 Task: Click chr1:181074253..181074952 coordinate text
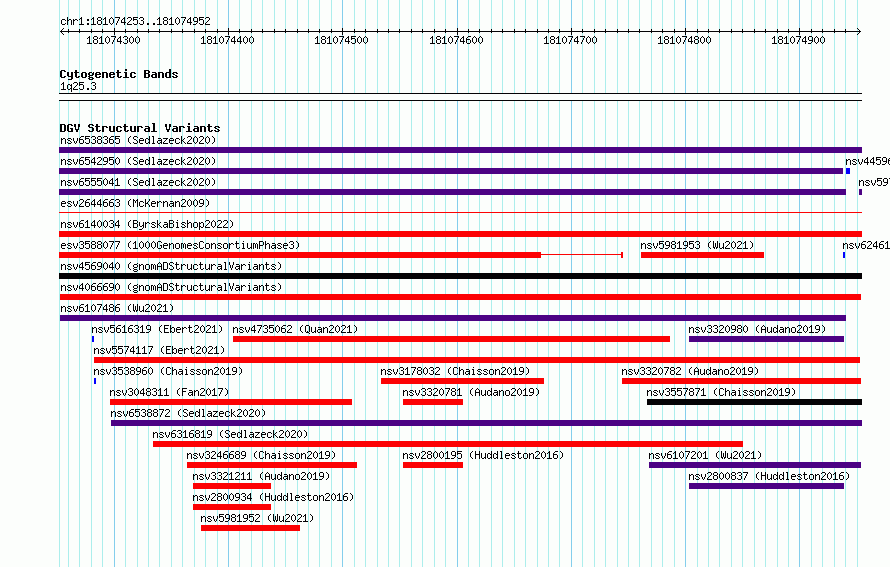(x=135, y=21)
